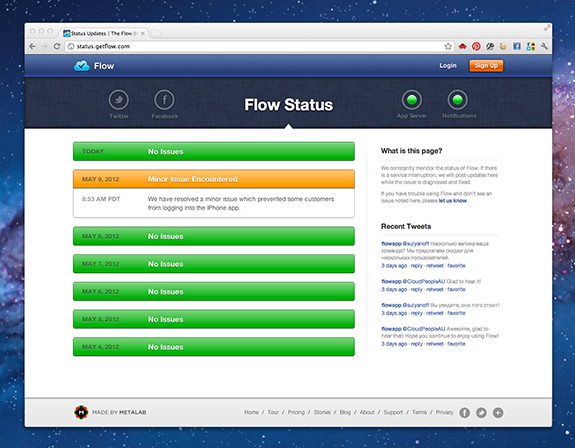Select the Status Updates browser tab

tap(104, 33)
